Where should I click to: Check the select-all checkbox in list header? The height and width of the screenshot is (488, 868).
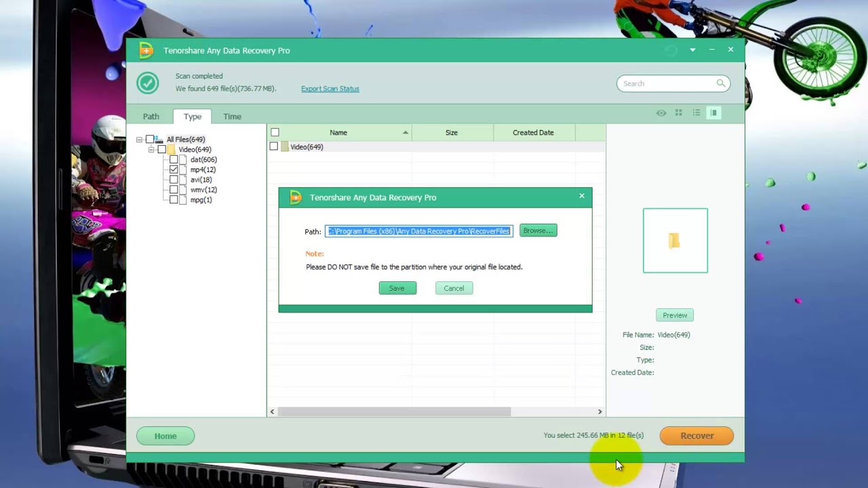tap(275, 132)
